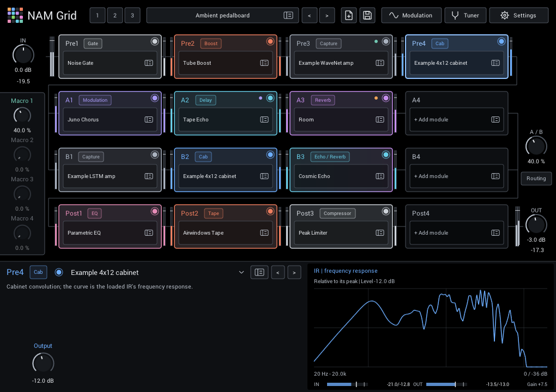Switch to scene 3
Image resolution: width=556 pixels, height=392 pixels.
click(132, 15)
